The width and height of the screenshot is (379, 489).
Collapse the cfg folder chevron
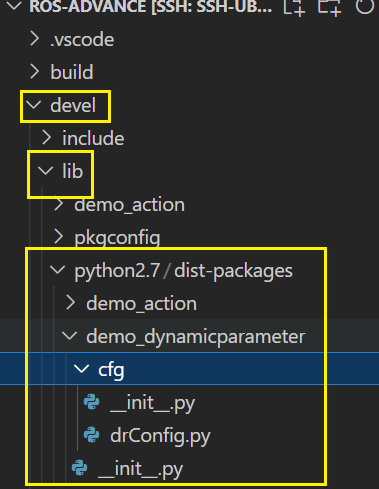pyautogui.click(x=82, y=369)
